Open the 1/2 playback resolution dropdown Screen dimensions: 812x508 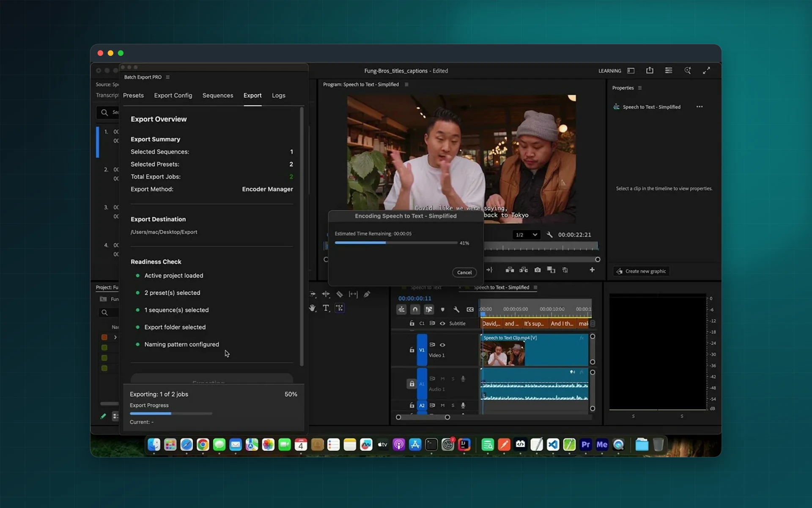pos(526,235)
